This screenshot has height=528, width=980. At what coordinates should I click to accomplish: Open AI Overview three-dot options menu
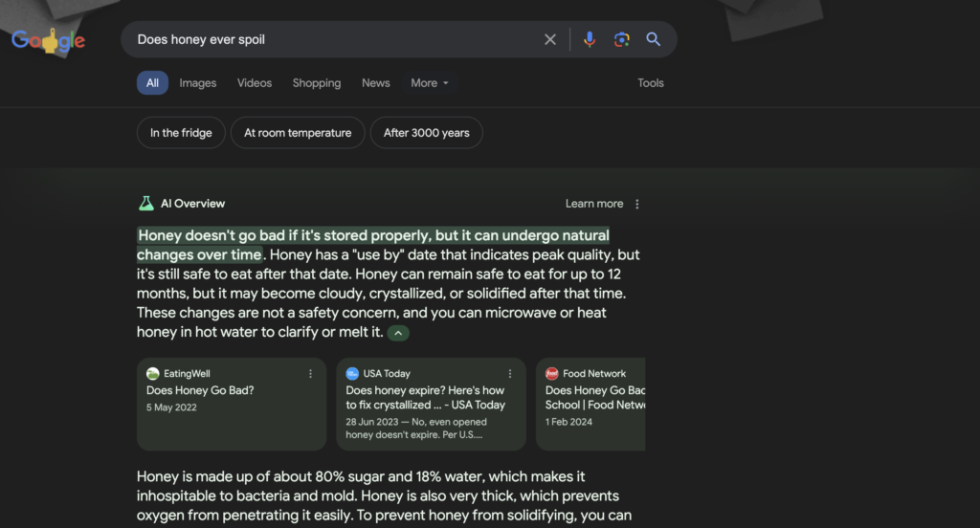coord(637,204)
